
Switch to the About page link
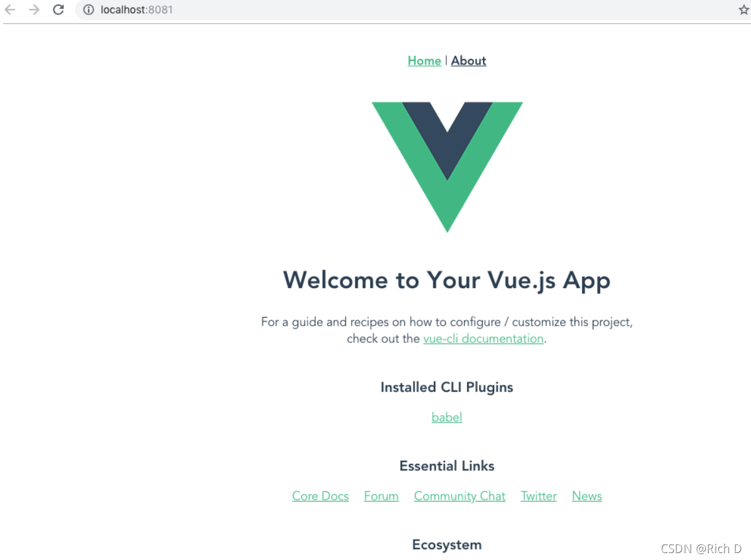[468, 61]
